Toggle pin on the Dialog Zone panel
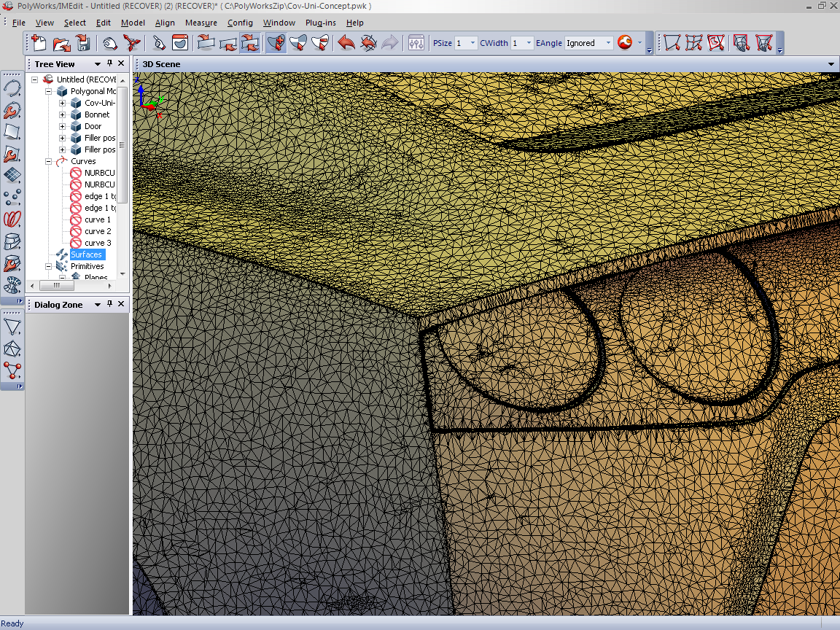 (110, 305)
